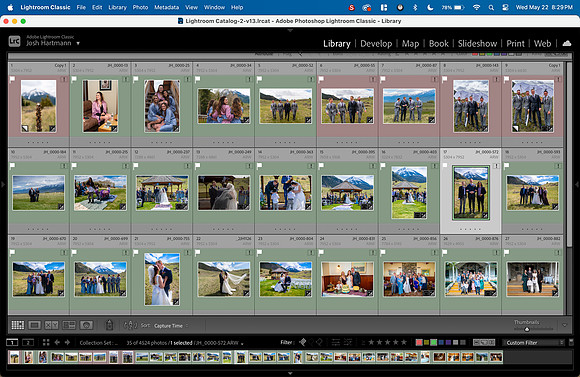Open Compare view (X|Y) from toolbar
Viewport: 580px width, 377px height.
coord(51,325)
